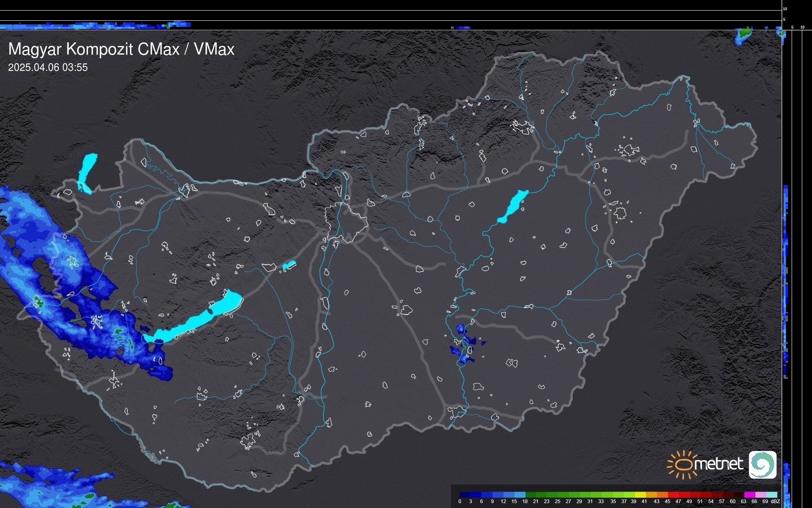Viewport: 812px width, 508px height.
Task: Click the yellow 39 dBZ legend swatch
Action: [x=641, y=495]
